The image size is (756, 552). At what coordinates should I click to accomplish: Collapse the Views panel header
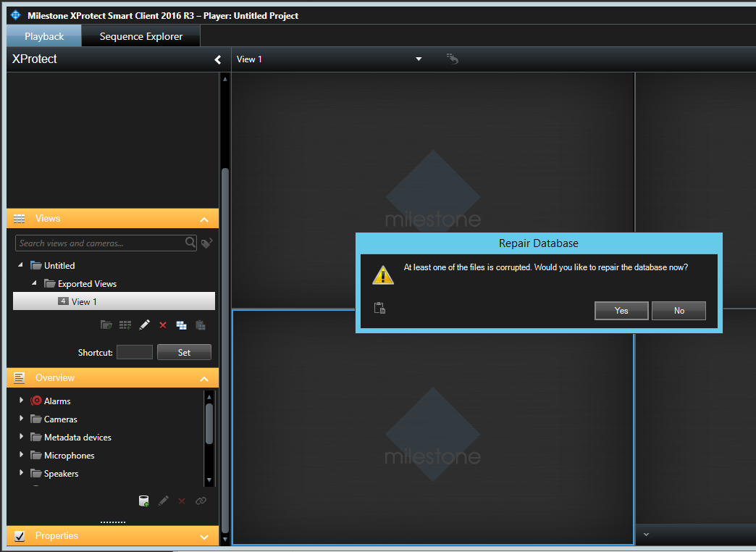[x=203, y=218]
